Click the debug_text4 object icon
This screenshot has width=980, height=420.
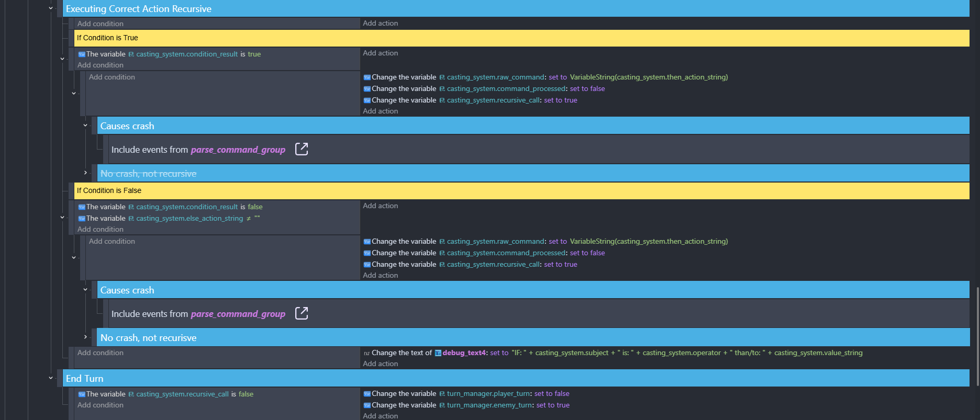438,353
